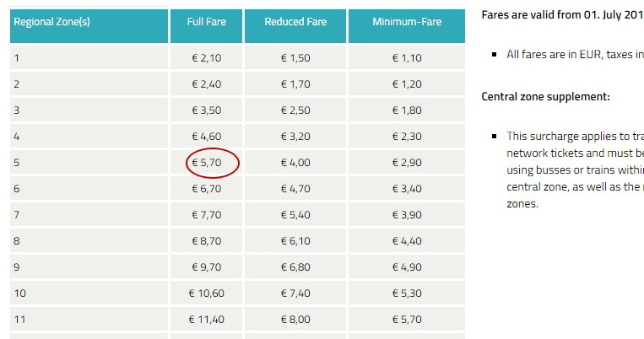Select the zone 1 full fare € 2,10
The width and height of the screenshot is (644, 339).
[207, 57]
